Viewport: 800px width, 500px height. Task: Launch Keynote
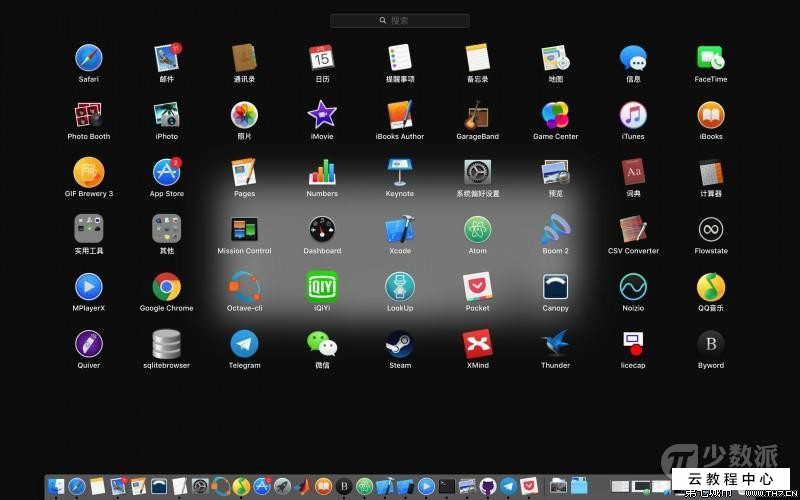[x=400, y=172]
